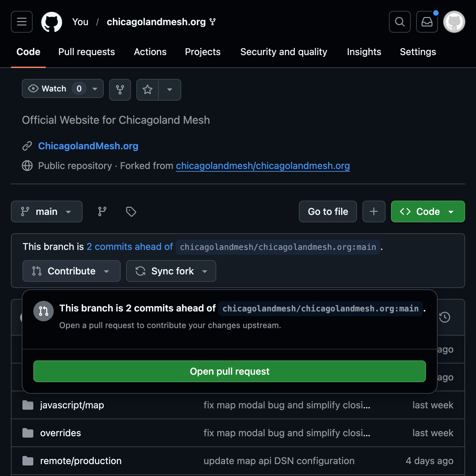Open the overrides folder

61,433
